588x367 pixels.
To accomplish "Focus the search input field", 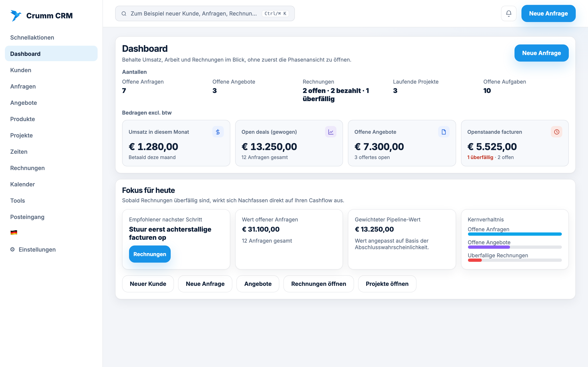I will [205, 14].
